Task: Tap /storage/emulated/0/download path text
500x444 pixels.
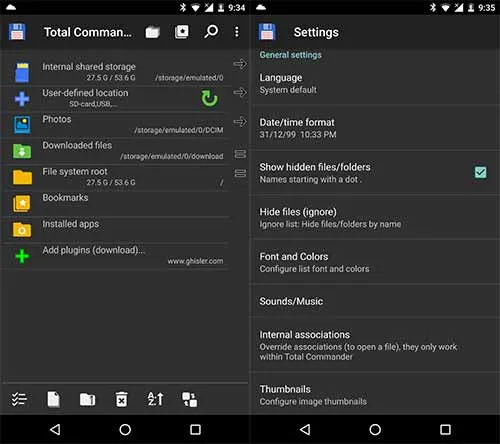Action: 172,156
